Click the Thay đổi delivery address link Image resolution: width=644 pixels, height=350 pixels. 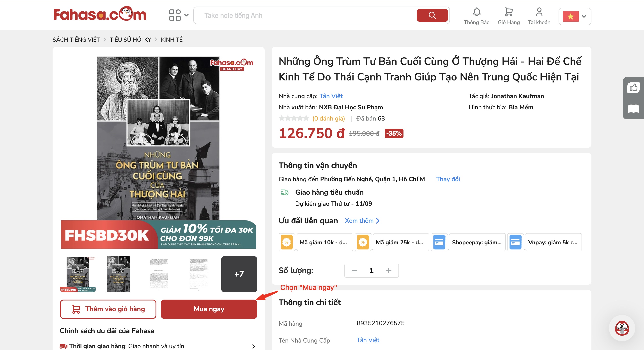point(448,179)
